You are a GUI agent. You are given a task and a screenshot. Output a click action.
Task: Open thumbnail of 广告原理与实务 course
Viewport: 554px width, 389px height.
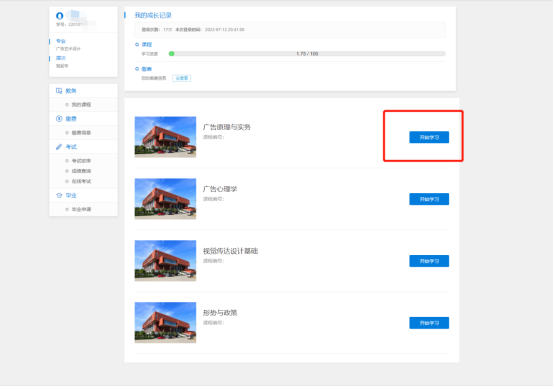coord(165,137)
